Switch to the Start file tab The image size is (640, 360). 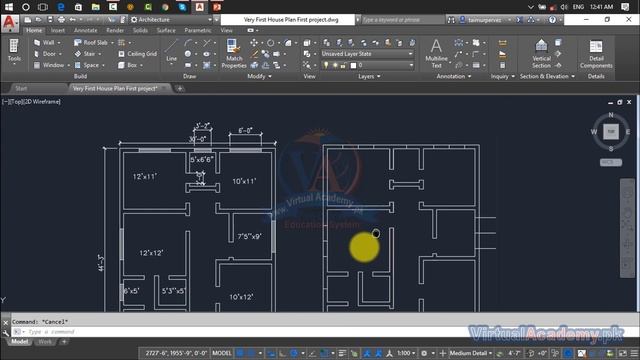click(x=21, y=88)
